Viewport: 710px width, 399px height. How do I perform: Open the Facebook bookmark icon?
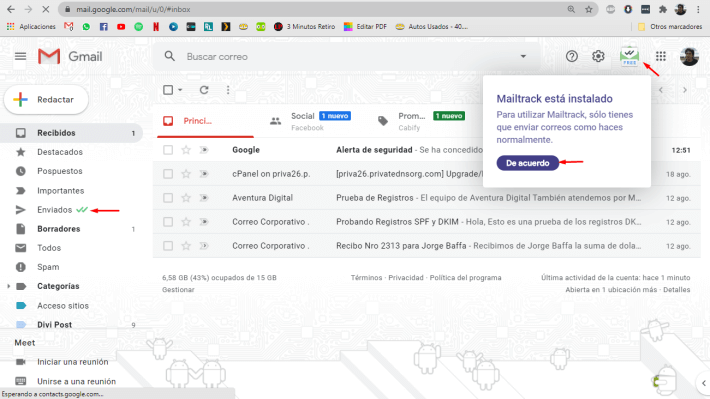point(104,27)
